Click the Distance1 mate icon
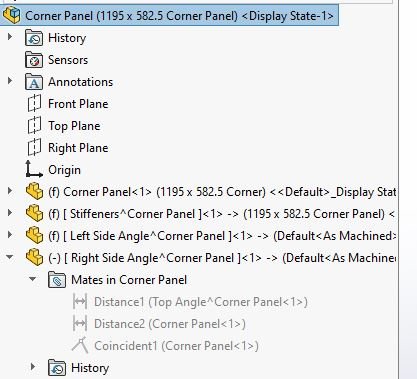Screen dimensions: 417x379 [x=80, y=302]
